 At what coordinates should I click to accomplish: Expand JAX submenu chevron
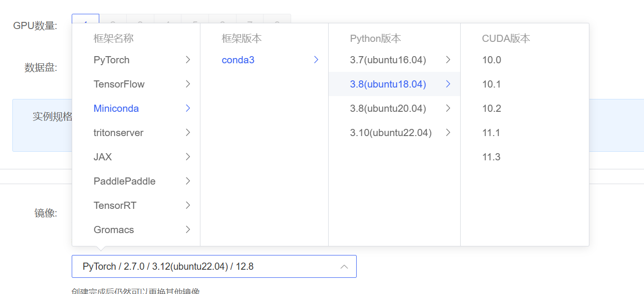tap(188, 157)
